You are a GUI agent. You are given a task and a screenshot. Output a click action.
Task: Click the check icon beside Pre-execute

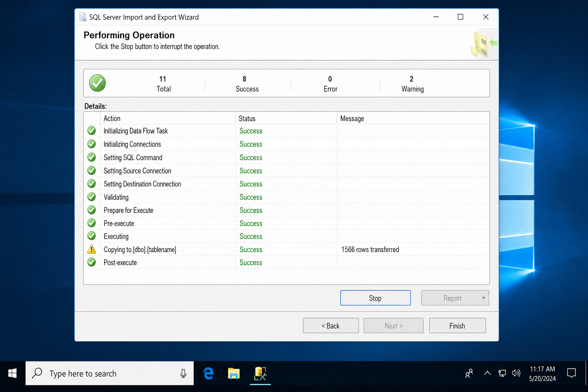[91, 223]
